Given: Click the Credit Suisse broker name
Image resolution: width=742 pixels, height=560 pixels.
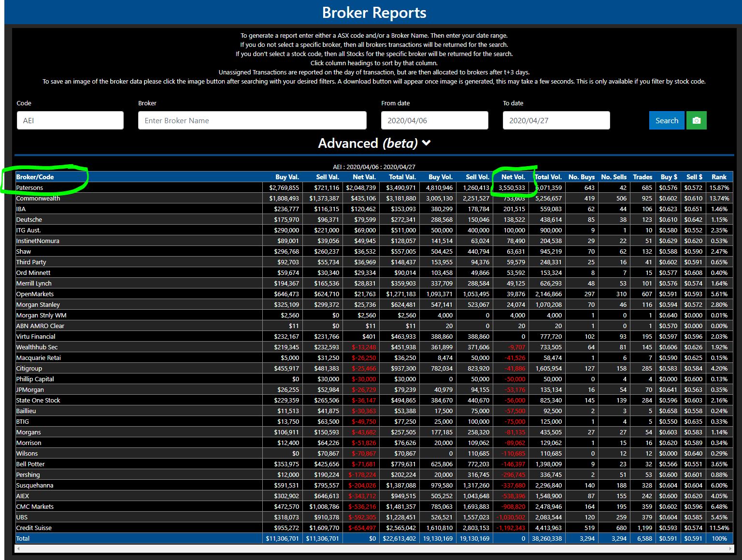Looking at the screenshot, I should pyautogui.click(x=34, y=528).
